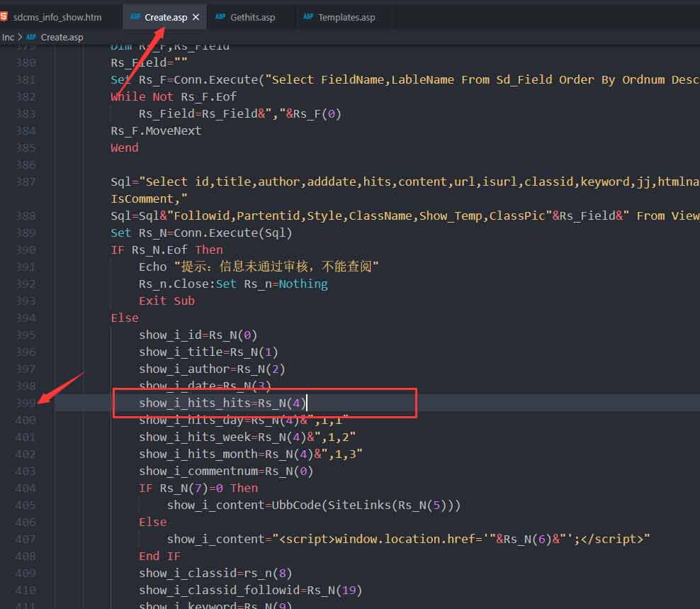The width and height of the screenshot is (700, 609).
Task: Click 'show_i_classid=rs_n(8)' line
Action: pyautogui.click(x=215, y=574)
